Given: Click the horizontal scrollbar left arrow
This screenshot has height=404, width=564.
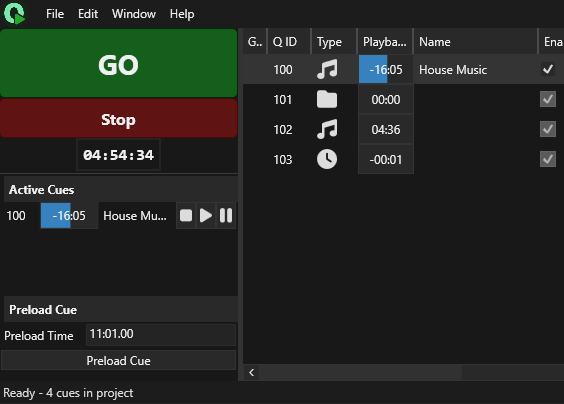Looking at the screenshot, I should coord(251,372).
